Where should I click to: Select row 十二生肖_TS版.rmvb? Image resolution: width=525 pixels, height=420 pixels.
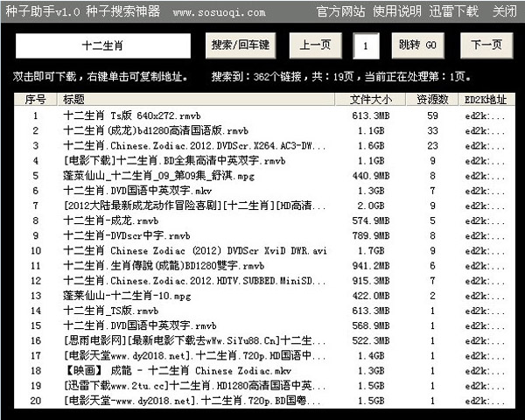point(264,311)
